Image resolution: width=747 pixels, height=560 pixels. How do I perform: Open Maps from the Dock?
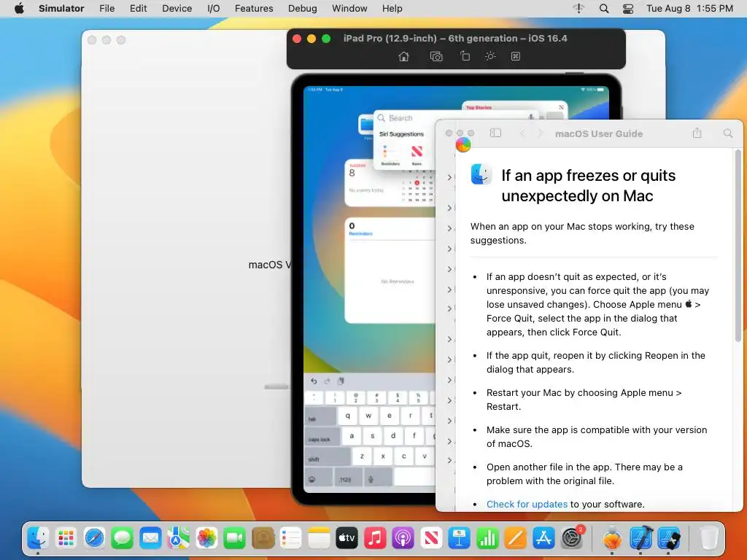tap(179, 539)
